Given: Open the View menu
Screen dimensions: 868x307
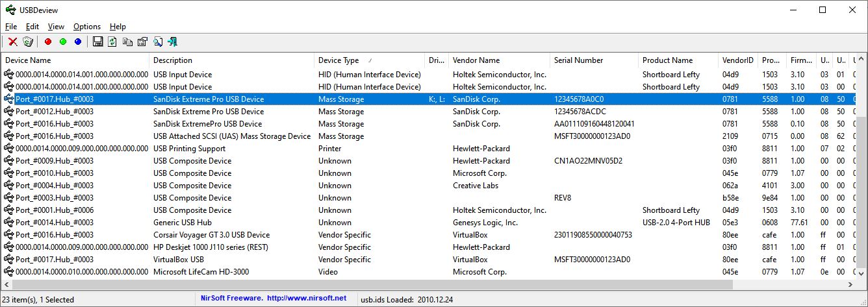Looking at the screenshot, I should [56, 27].
